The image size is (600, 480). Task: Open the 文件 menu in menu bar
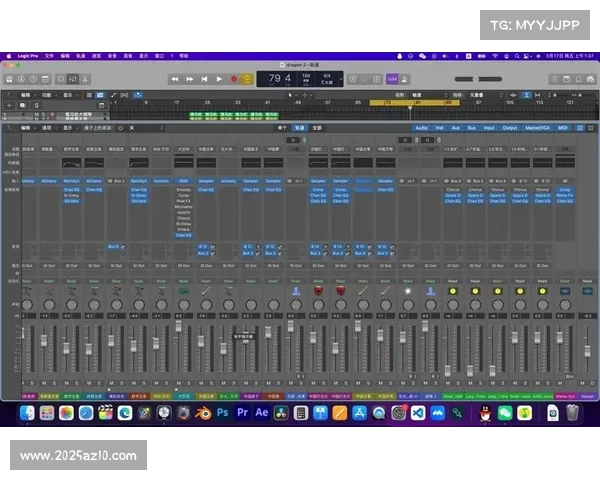(x=50, y=56)
